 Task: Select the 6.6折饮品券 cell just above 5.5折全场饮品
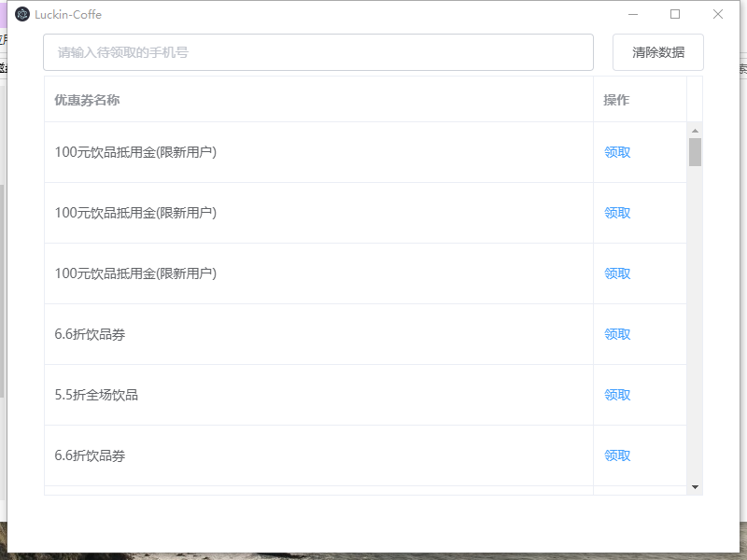point(318,334)
